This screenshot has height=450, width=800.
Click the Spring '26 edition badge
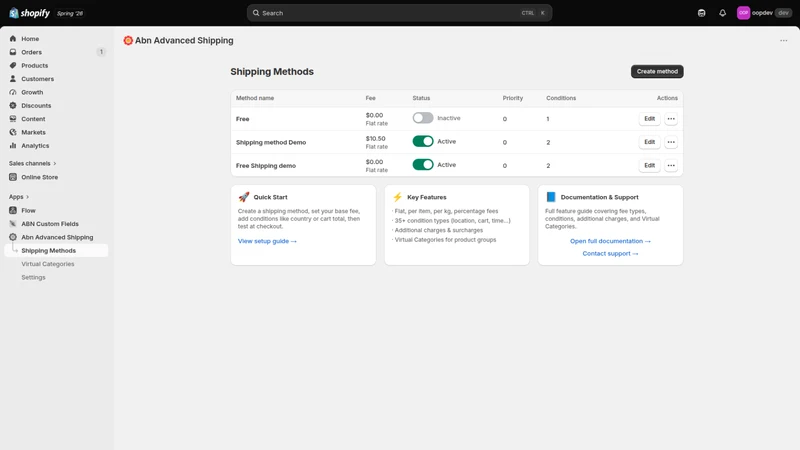tap(70, 13)
